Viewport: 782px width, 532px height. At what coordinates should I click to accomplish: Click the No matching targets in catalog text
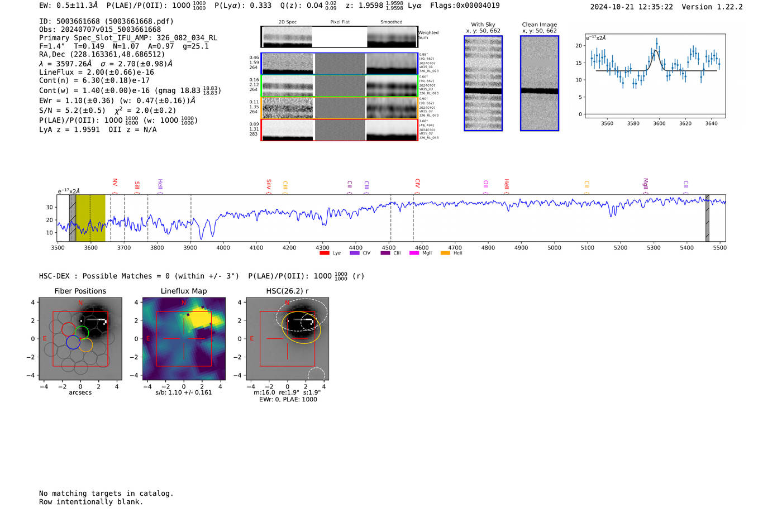(x=106, y=493)
